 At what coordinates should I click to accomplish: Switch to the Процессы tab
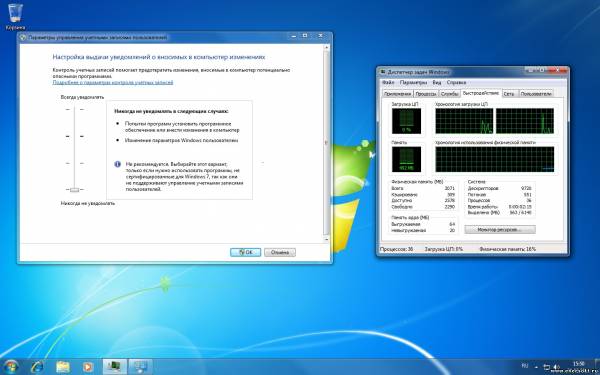point(426,94)
